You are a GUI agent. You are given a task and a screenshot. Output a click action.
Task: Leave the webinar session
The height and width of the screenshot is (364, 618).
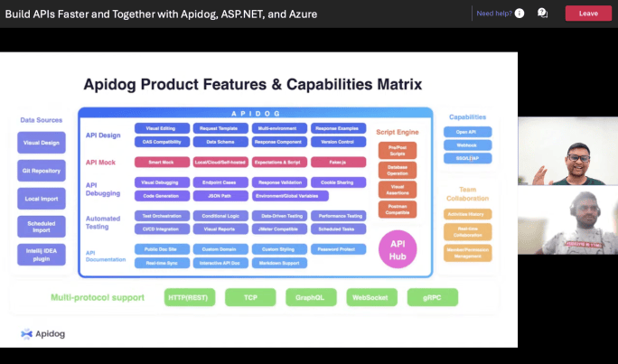pyautogui.click(x=588, y=14)
